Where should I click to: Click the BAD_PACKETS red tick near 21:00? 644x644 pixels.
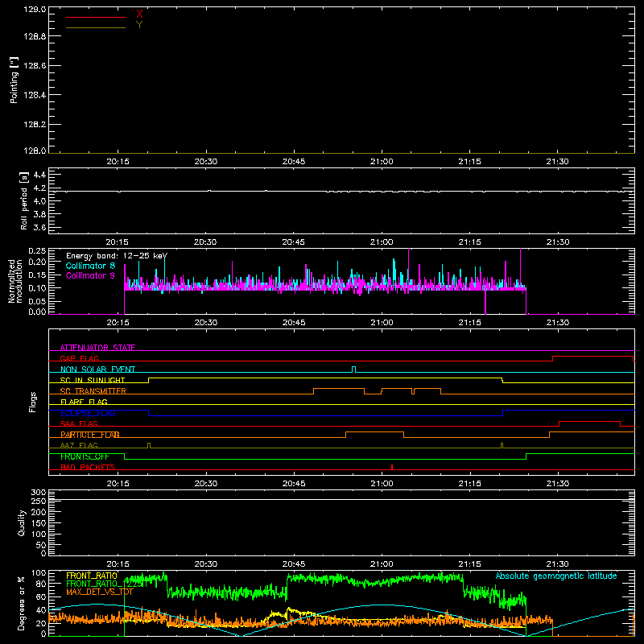click(x=392, y=467)
